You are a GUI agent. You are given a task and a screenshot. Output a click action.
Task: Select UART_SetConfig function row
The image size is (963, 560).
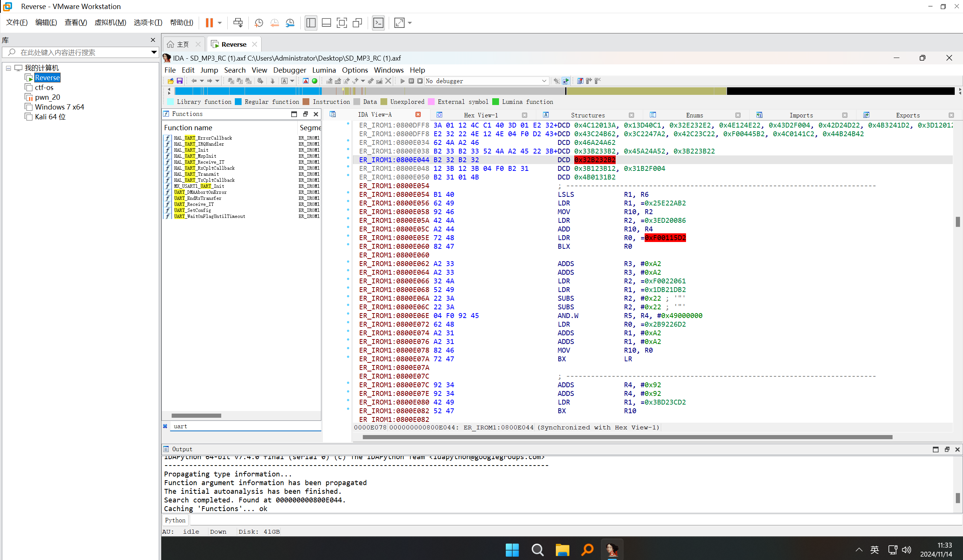pos(241,210)
